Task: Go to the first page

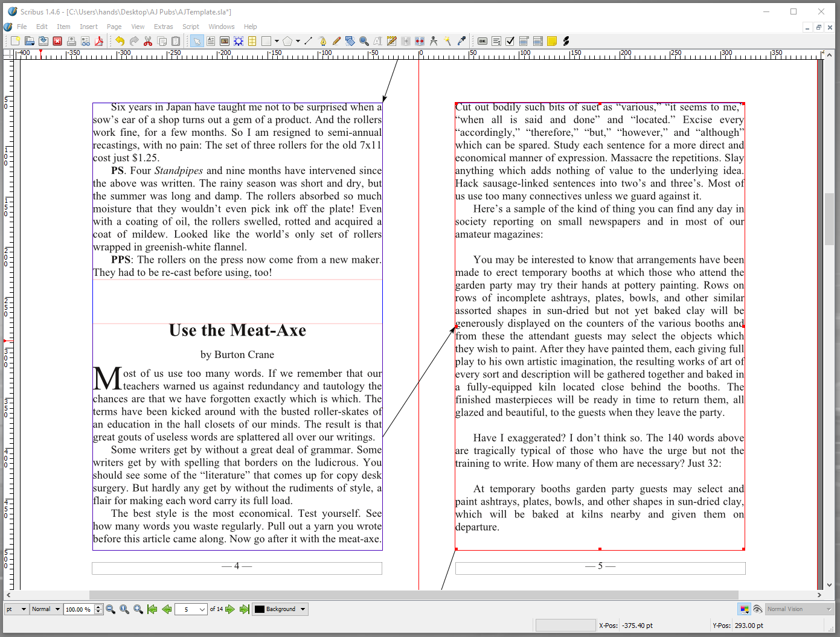Action: pos(152,609)
